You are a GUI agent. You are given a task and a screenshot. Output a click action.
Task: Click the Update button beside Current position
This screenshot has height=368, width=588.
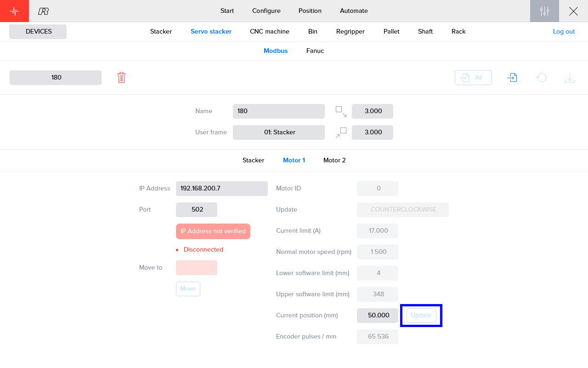point(421,316)
